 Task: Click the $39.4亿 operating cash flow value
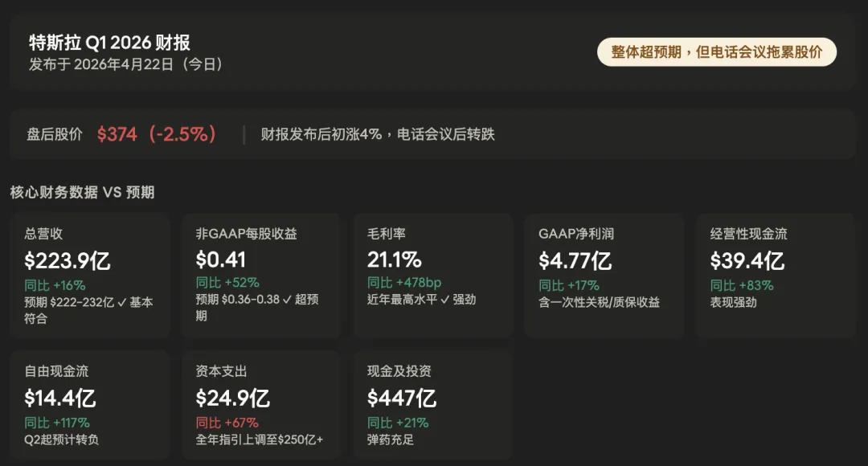point(747,260)
